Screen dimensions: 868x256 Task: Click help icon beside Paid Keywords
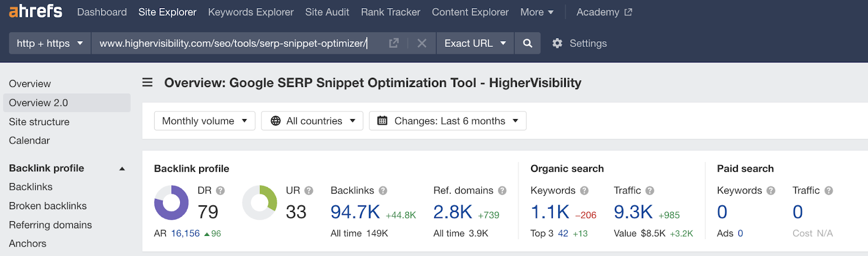click(x=771, y=191)
